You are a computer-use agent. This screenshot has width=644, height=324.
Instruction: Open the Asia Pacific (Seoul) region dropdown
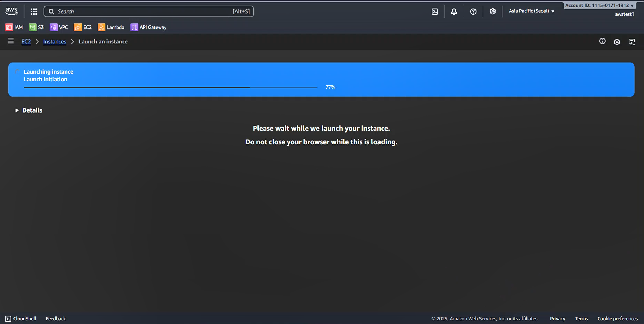point(531,11)
